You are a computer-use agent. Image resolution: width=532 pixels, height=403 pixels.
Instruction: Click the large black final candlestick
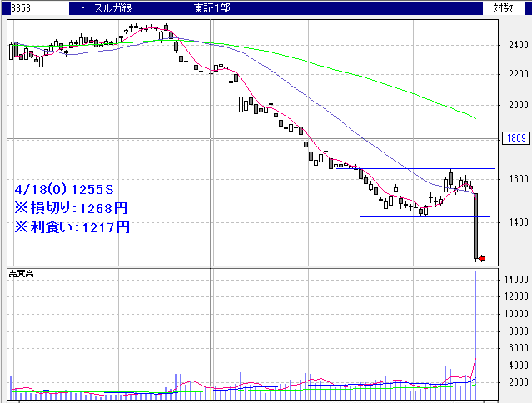[x=476, y=226]
